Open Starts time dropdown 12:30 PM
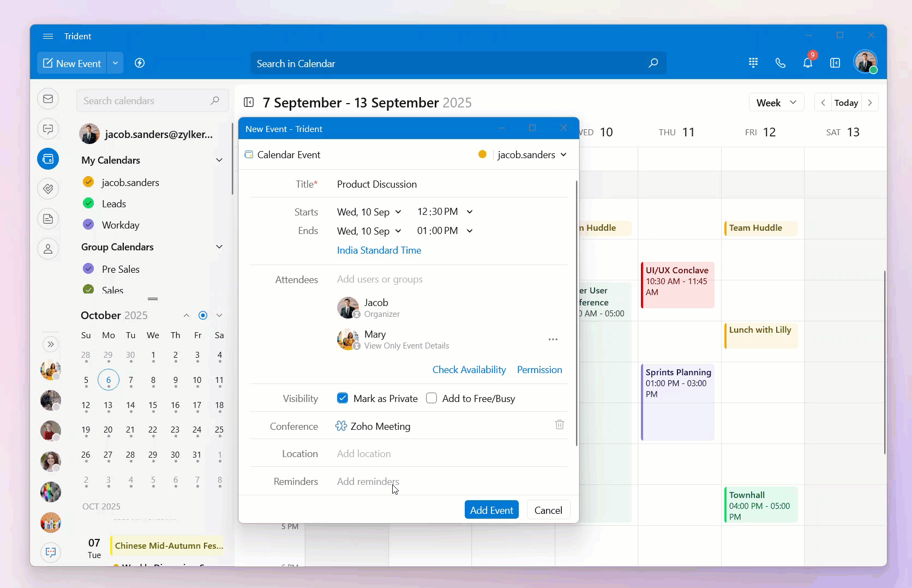Image resolution: width=912 pixels, height=588 pixels. [x=445, y=212]
